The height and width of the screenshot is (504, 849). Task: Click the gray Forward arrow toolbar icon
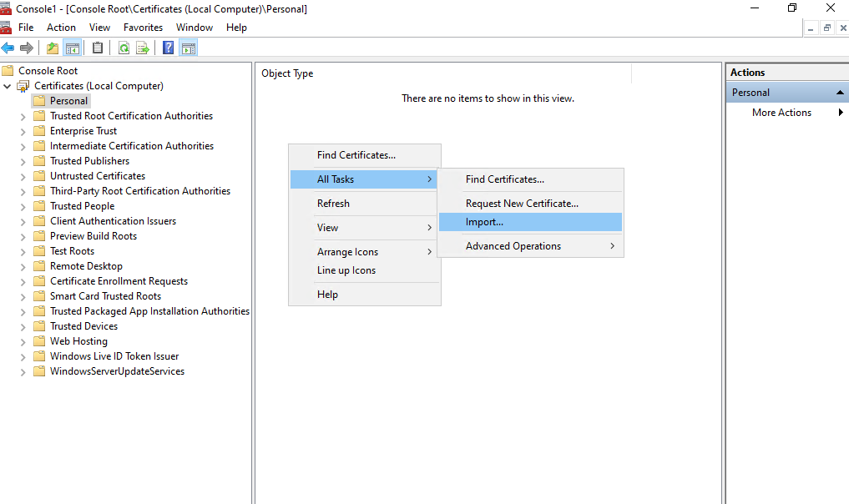(x=27, y=48)
